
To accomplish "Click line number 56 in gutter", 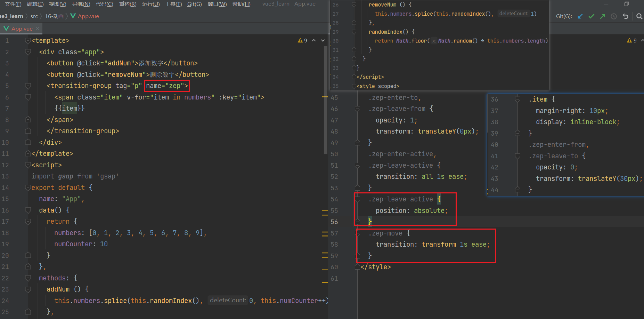I will click(334, 222).
